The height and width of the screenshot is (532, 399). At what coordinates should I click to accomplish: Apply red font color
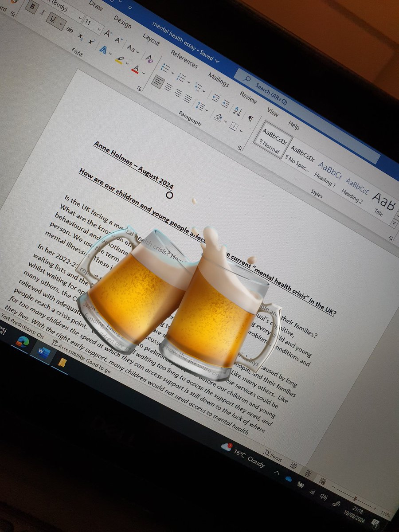coord(135,69)
